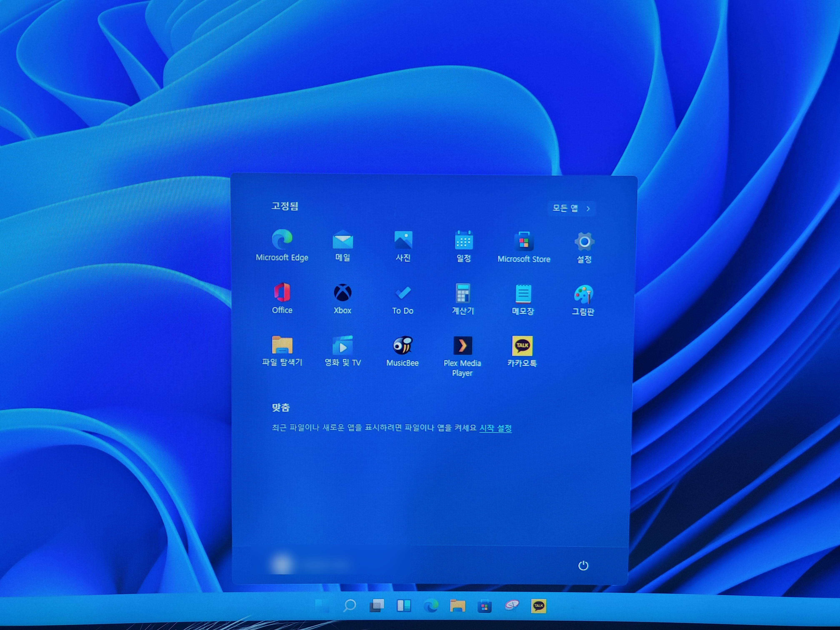Click the Start button on the taskbar
This screenshot has width=840, height=630.
click(x=322, y=605)
